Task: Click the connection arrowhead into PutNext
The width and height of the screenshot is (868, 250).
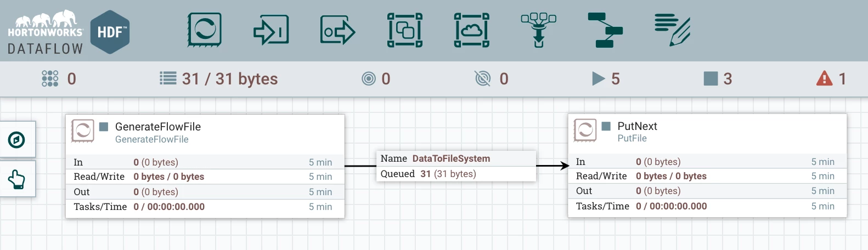Action: tap(564, 166)
